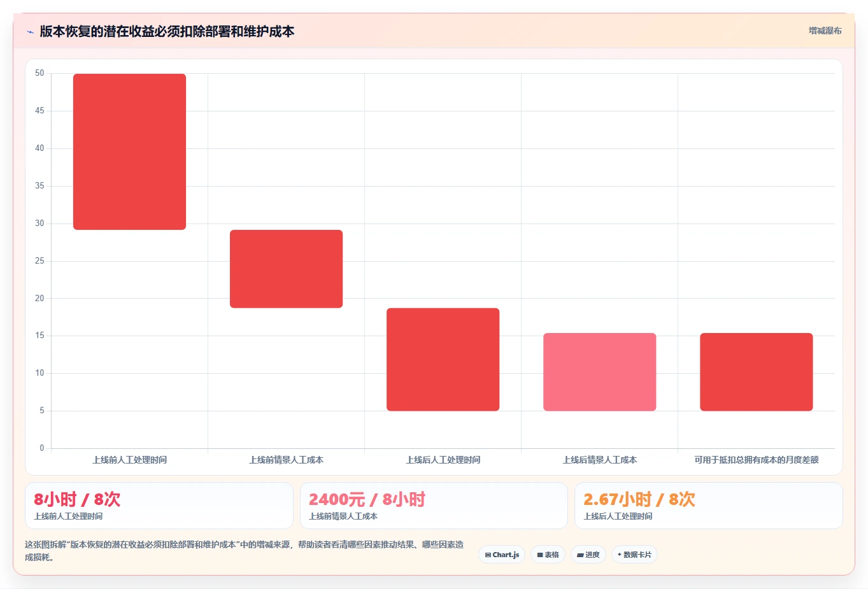Click y-axis tick value 25
This screenshot has width=868, height=589.
click(39, 261)
